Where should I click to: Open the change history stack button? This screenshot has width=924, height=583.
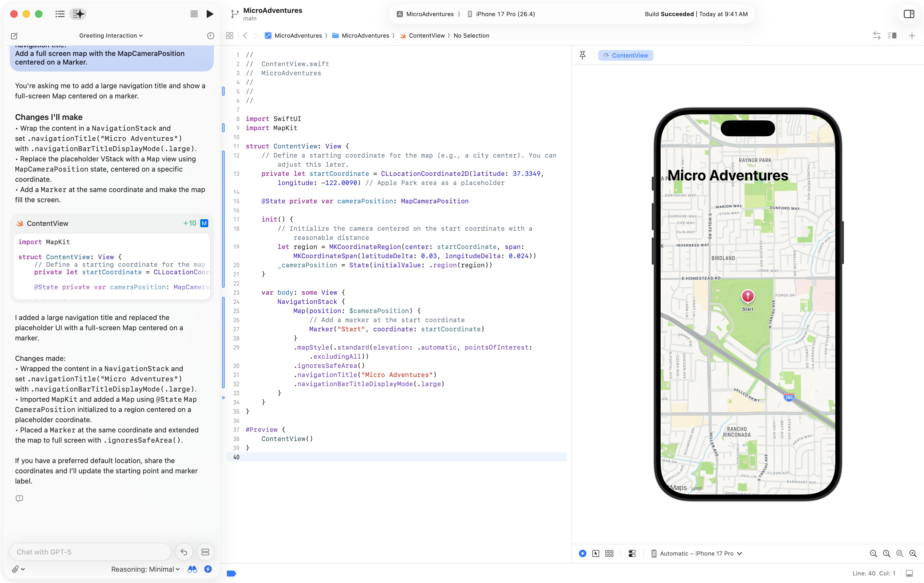pyautogui.click(x=205, y=552)
